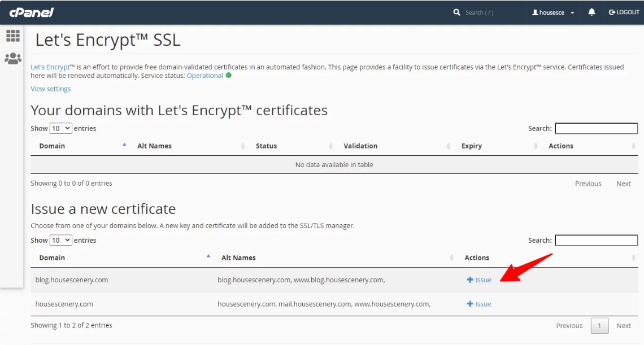Sort certificates table by Domain column arrow
644x345 pixels.
tap(124, 146)
